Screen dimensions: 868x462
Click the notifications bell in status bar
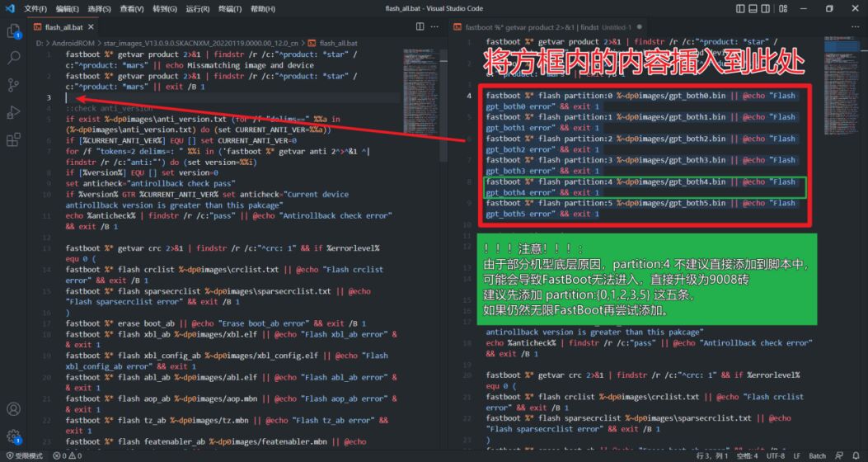pyautogui.click(x=856, y=455)
